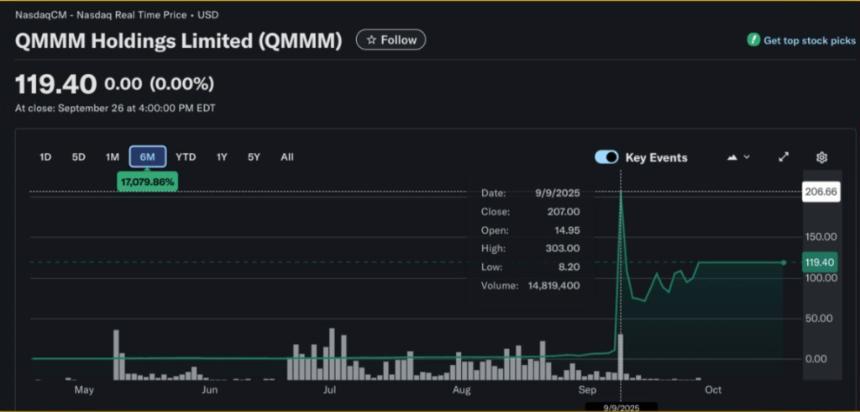Open Get top stock picks link
The width and height of the screenshot is (860, 412).
point(809,41)
